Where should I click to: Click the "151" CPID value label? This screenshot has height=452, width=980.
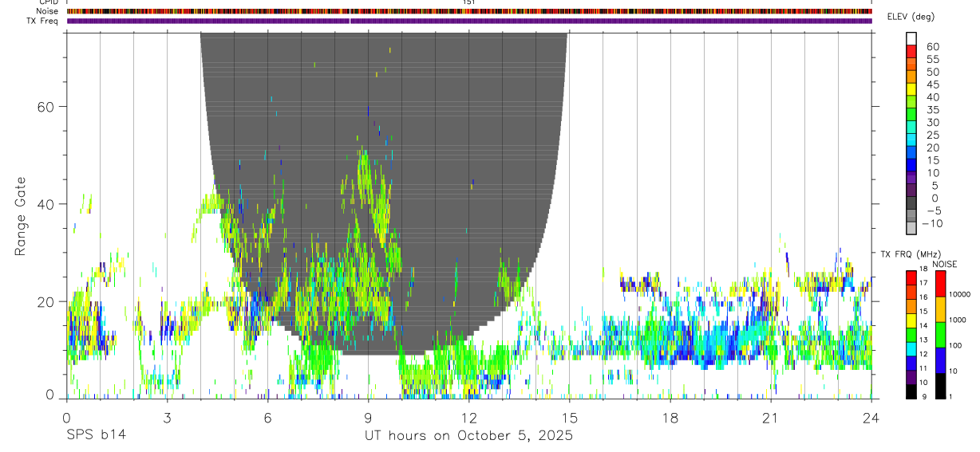coord(469,2)
